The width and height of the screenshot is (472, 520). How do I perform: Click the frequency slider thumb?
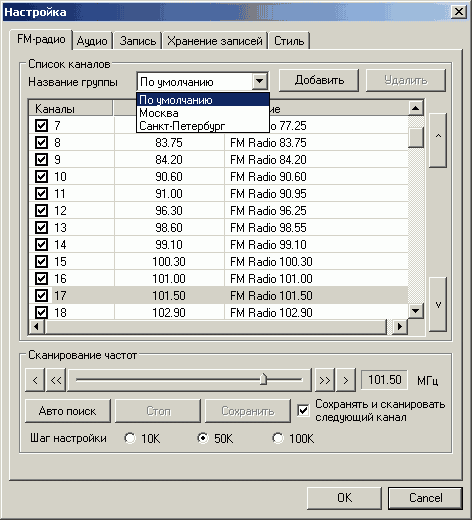(x=263, y=379)
